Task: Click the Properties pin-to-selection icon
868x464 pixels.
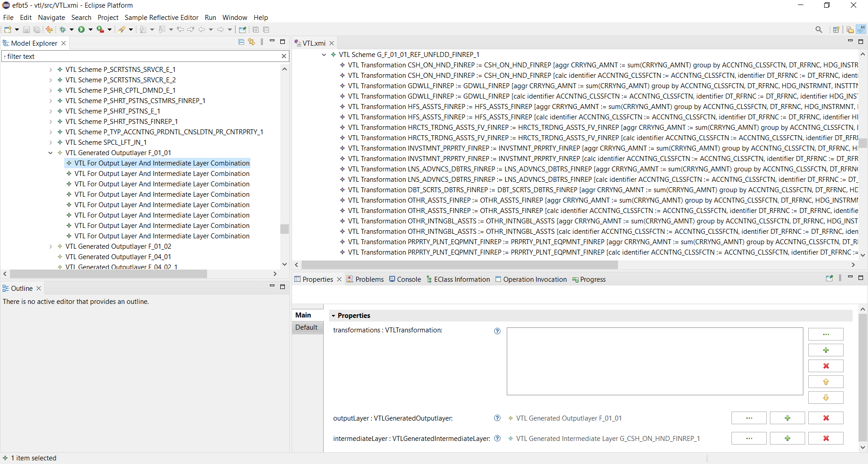Action: point(829,278)
